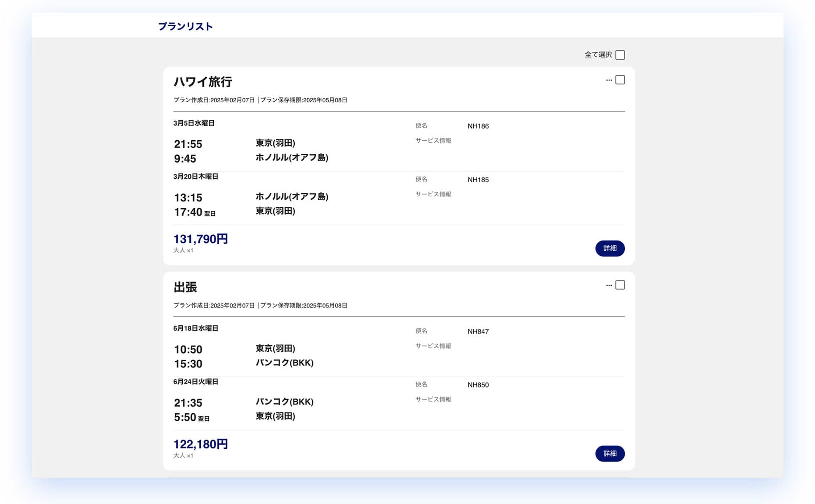The image size is (815, 504).
Task: Open more options menu for 出張 plan
Action: [609, 285]
